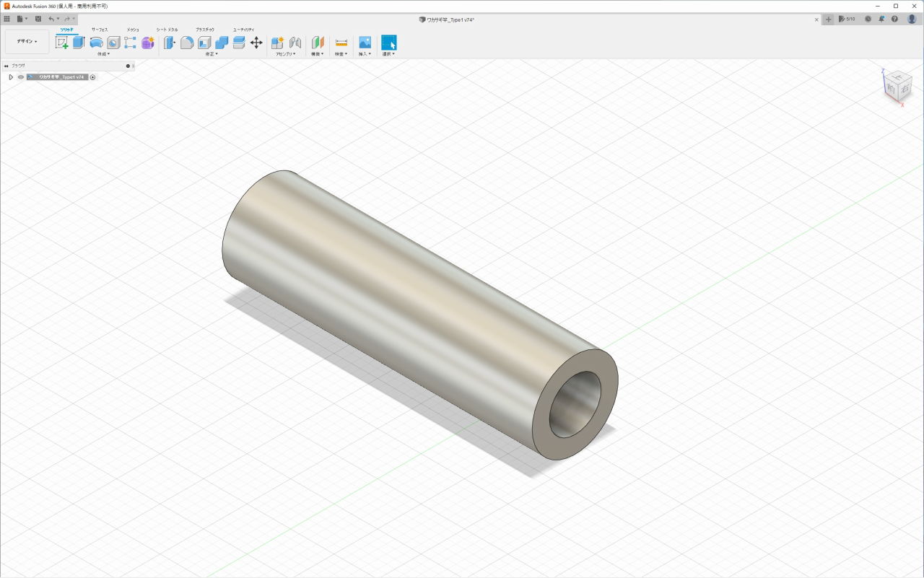Click the Insert image icon
Viewport: 924px width, 578px height.
click(365, 43)
